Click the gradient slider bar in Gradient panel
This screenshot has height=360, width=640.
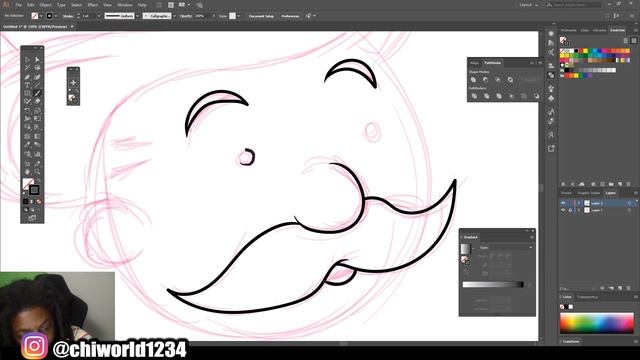pos(493,284)
